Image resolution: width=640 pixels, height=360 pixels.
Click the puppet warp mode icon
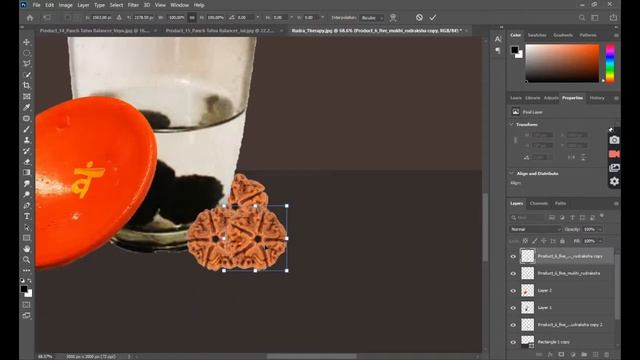pos(393,18)
